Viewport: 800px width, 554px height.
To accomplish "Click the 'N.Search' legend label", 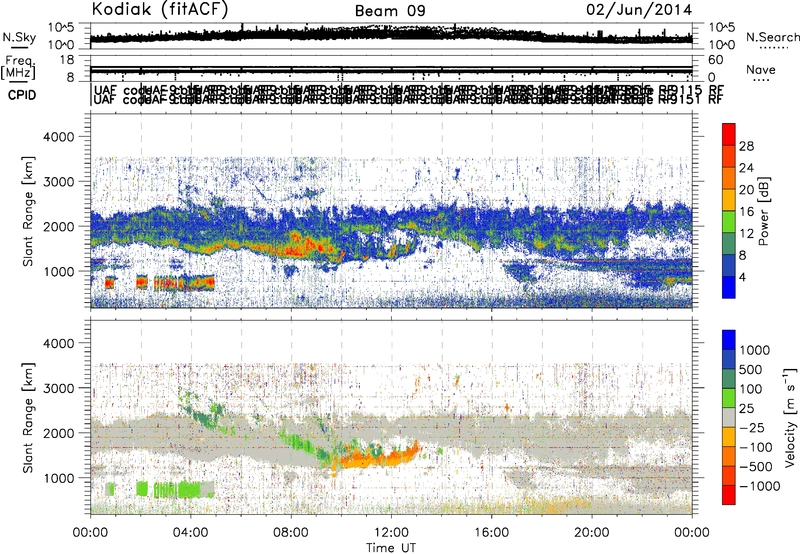I will point(772,37).
